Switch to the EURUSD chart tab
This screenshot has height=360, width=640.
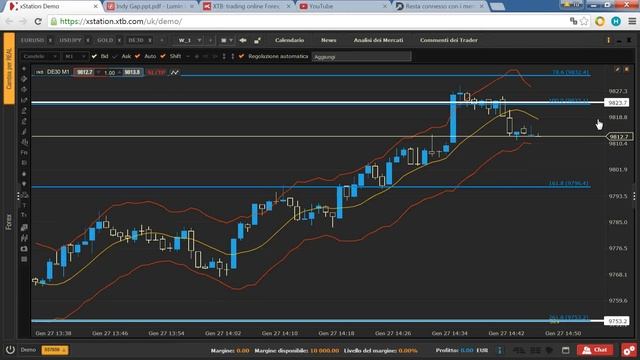coord(32,40)
